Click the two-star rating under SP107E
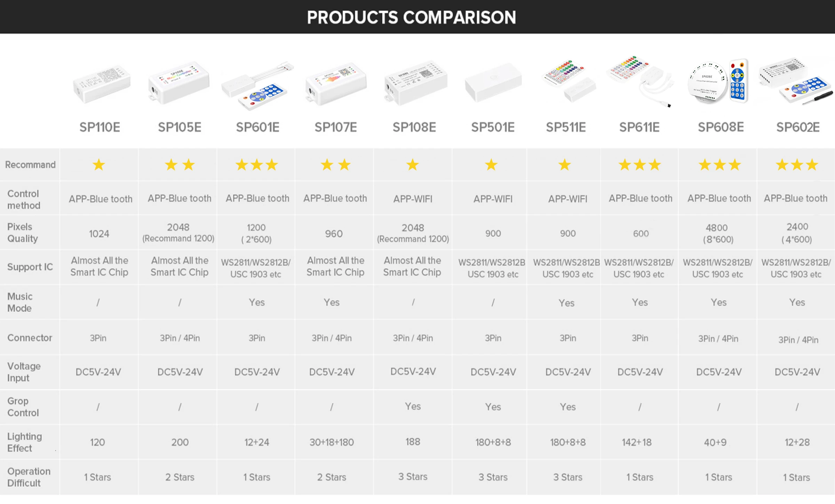The width and height of the screenshot is (835, 504). click(335, 165)
